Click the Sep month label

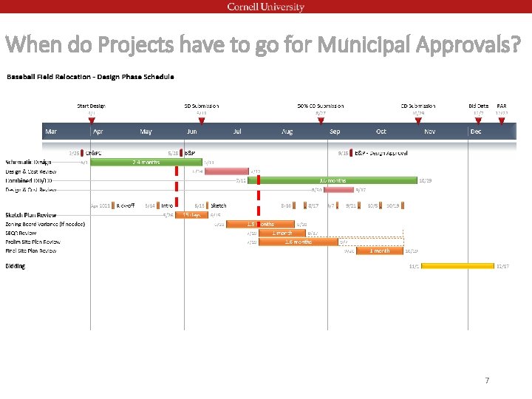tap(335, 132)
